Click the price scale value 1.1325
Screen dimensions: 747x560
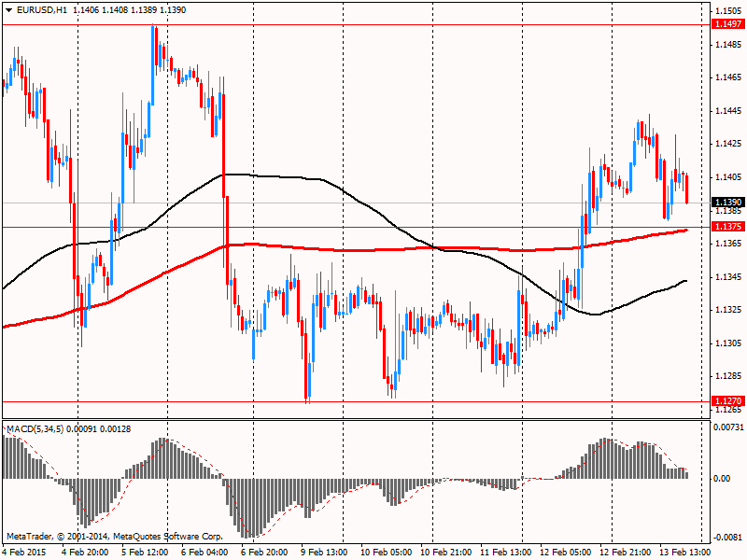click(x=729, y=310)
